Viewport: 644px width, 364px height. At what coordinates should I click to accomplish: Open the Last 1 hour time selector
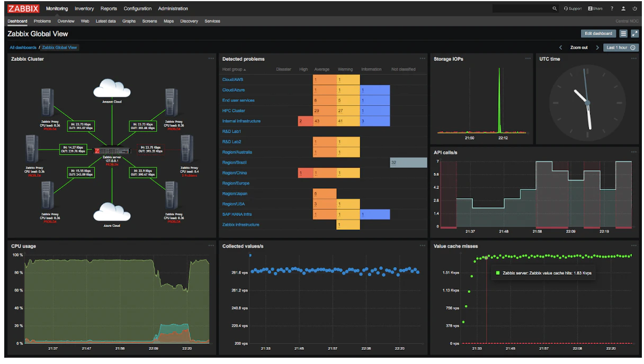coord(621,48)
